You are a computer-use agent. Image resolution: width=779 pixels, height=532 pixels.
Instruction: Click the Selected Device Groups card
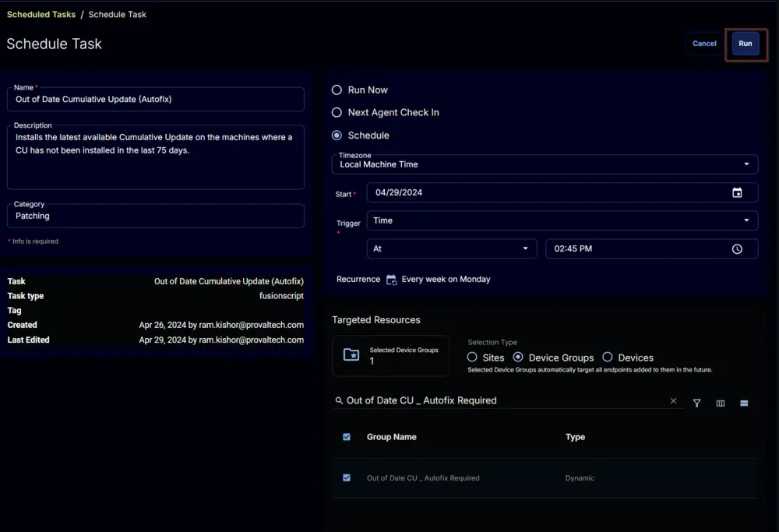(390, 356)
